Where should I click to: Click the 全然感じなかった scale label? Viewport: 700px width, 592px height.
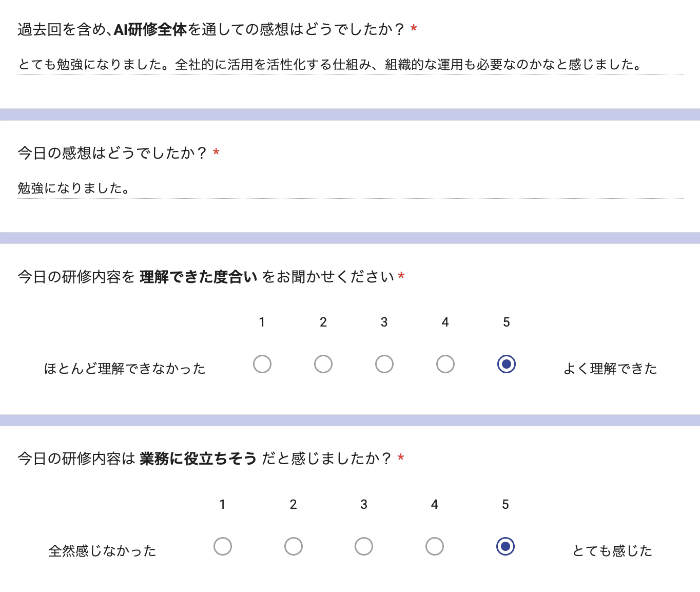coord(103,550)
